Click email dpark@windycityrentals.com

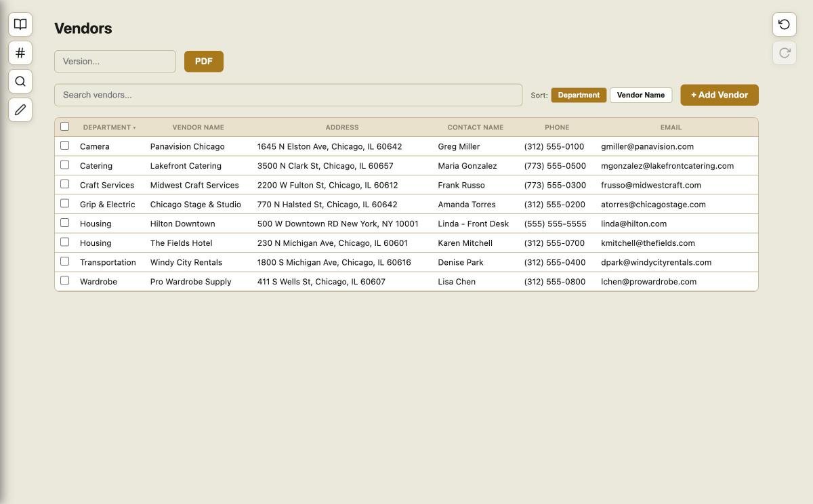pyautogui.click(x=656, y=262)
